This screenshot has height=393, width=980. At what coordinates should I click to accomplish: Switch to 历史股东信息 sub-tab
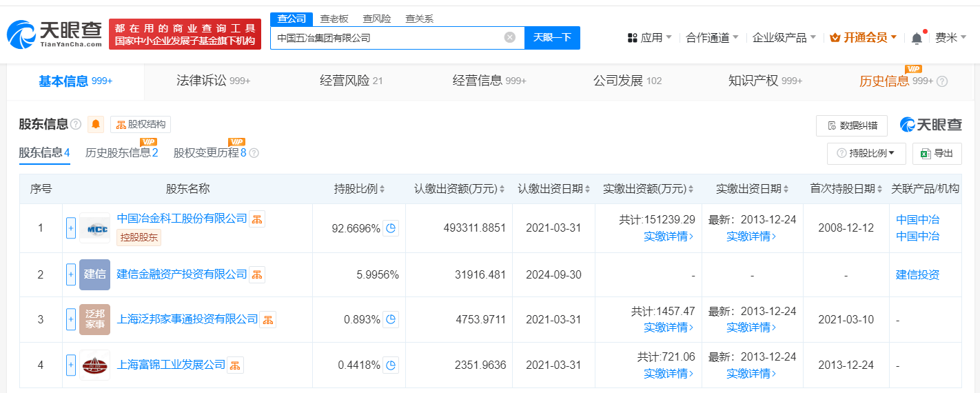click(x=121, y=153)
